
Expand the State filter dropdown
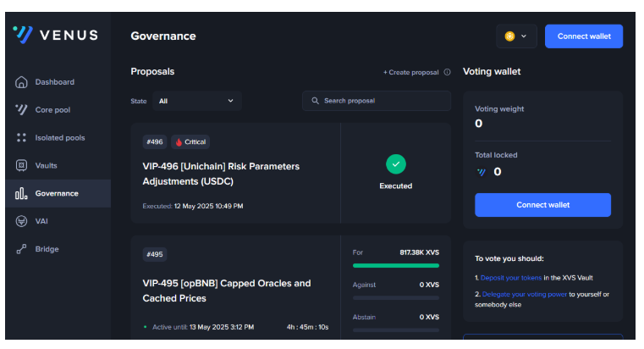point(196,101)
